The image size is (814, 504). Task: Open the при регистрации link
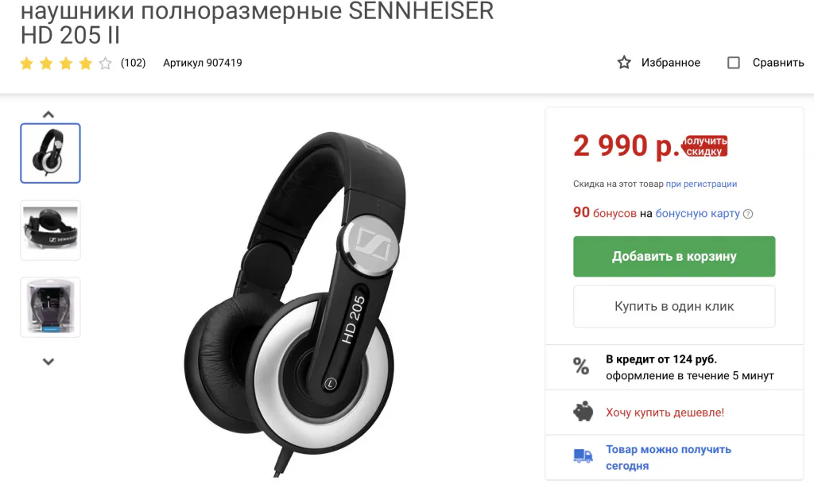click(x=701, y=184)
